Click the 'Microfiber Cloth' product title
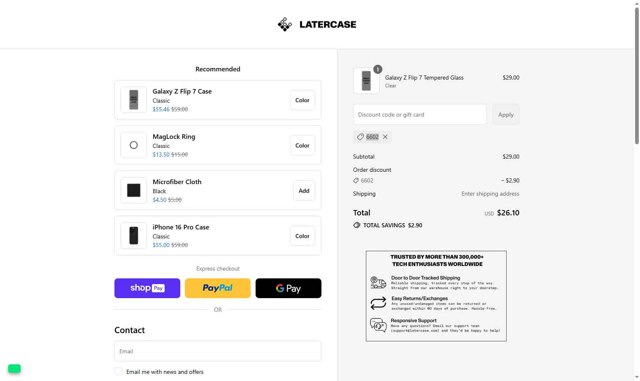The height and width of the screenshot is (381, 640). pos(177,182)
